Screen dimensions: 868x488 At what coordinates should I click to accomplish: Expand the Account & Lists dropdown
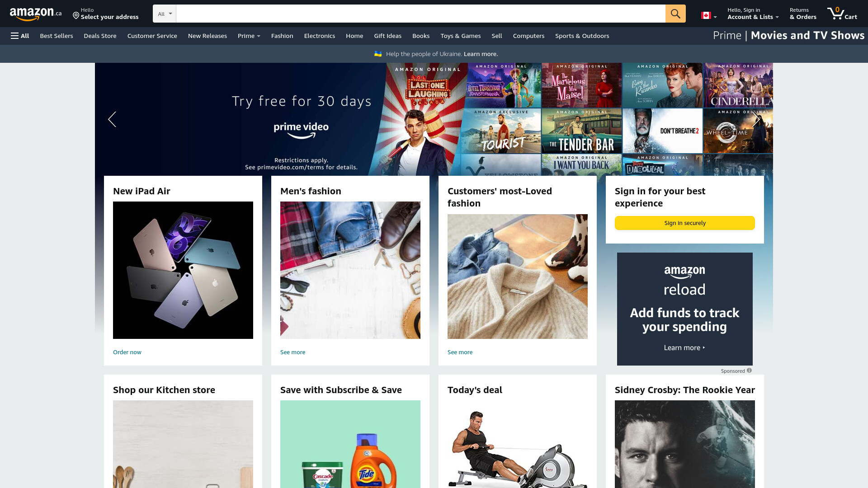click(x=753, y=14)
